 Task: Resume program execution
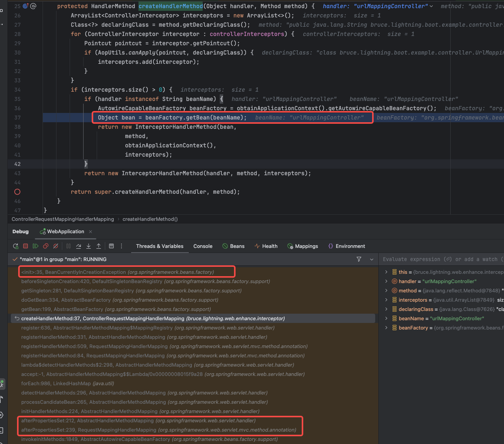click(x=36, y=246)
